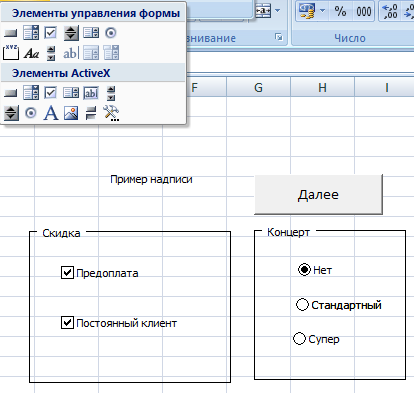This screenshot has width=414, height=393.
Task: Toggle the Предоплата checkbox
Action: pos(67,272)
